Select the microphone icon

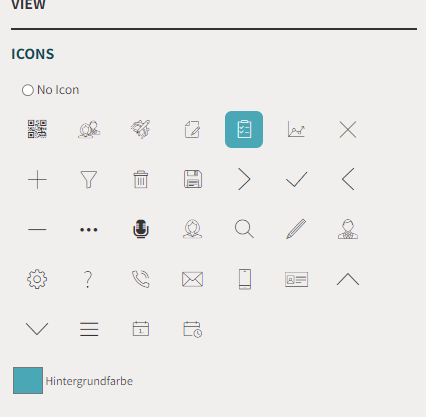pos(141,229)
